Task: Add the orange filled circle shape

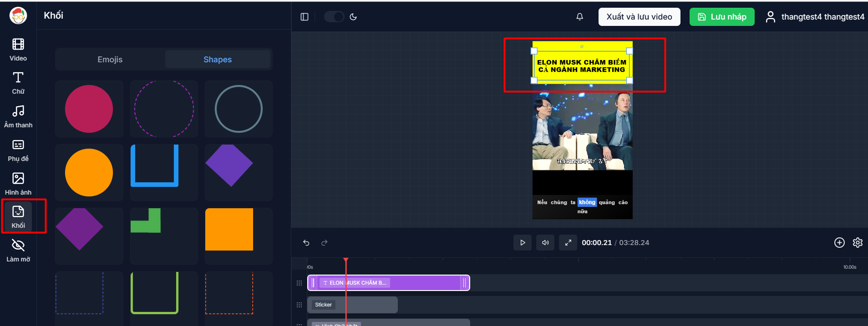Action: [x=89, y=173]
